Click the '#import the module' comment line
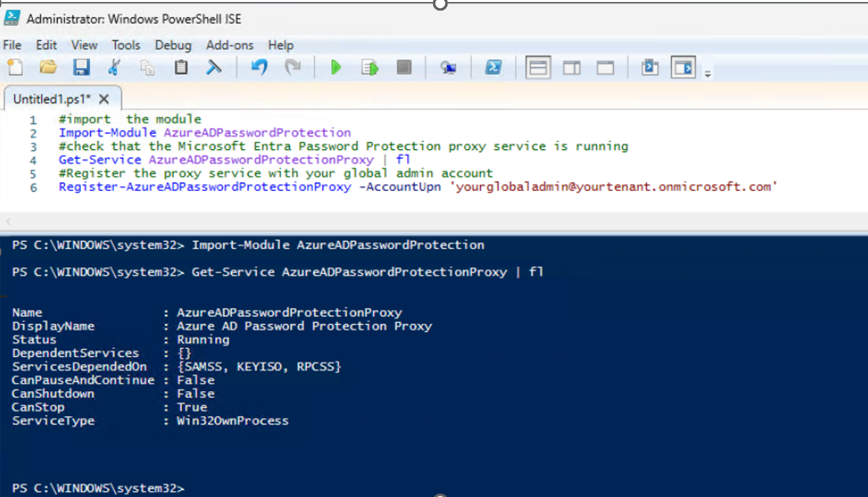The height and width of the screenshot is (497, 868). pos(130,119)
